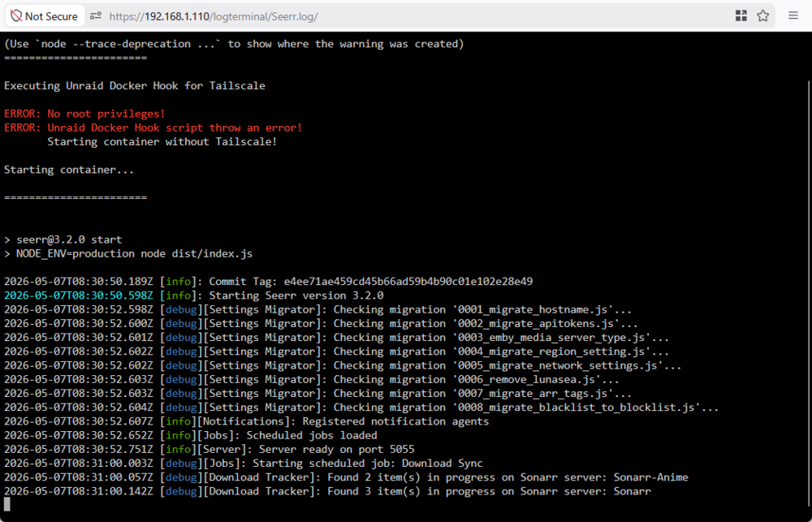Click the '0007_migrate_arr_tags.js' migration line
The height and width of the screenshot is (522, 812).
318,393
